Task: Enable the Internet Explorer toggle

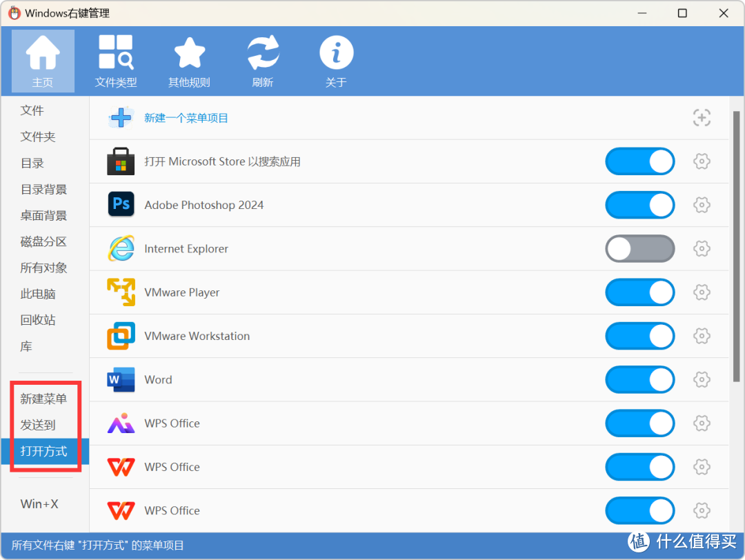Action: pyautogui.click(x=640, y=248)
